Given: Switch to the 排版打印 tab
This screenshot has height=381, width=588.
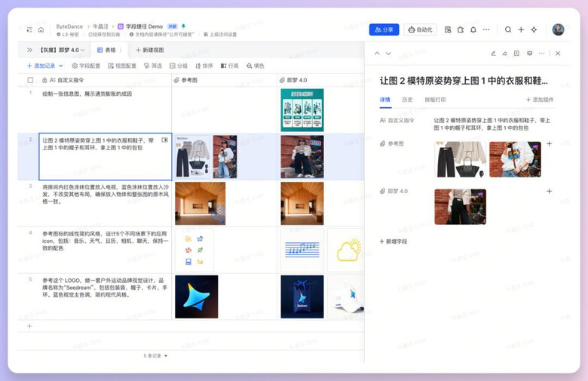Looking at the screenshot, I should [x=435, y=100].
